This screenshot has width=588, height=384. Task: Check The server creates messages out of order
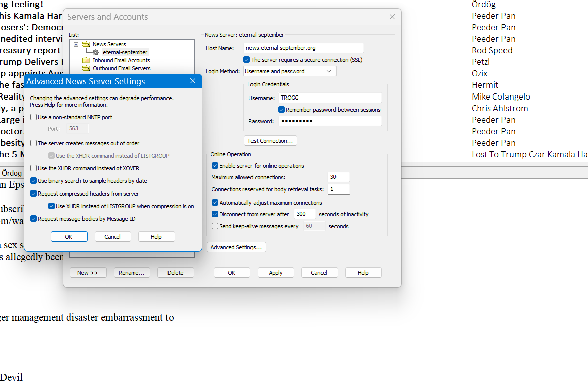pyautogui.click(x=33, y=143)
